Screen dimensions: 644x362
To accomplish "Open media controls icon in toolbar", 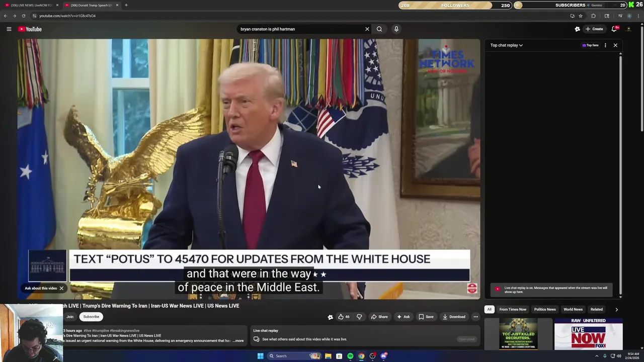I will (620, 16).
